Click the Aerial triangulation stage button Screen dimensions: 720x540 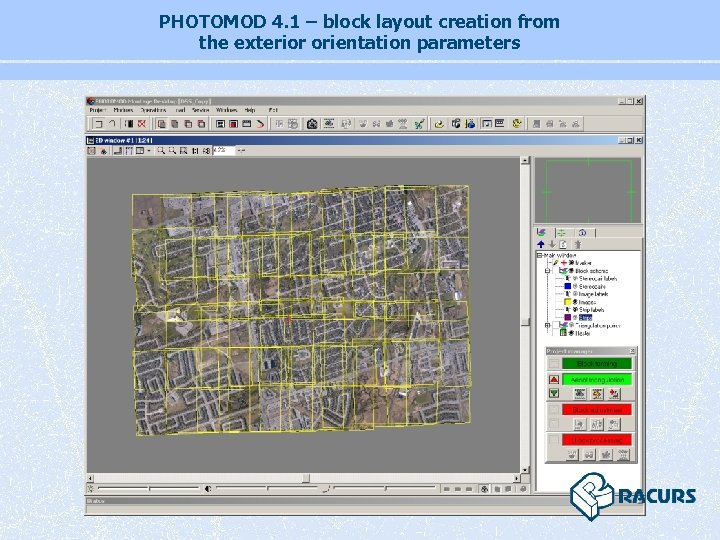point(597,380)
